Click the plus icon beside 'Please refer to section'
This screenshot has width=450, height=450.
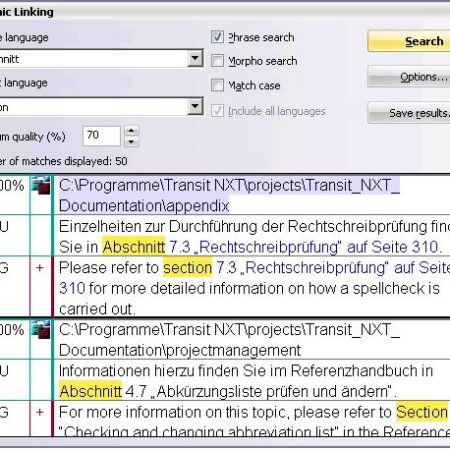40,268
